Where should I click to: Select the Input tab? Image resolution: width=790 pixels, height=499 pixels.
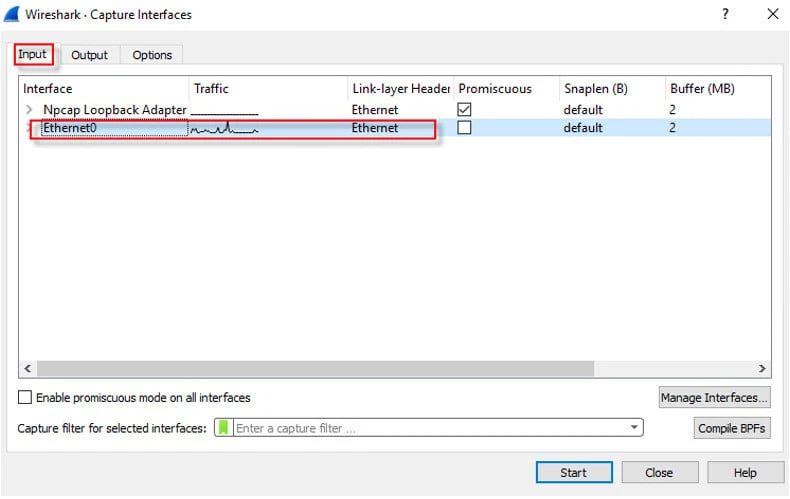[33, 54]
